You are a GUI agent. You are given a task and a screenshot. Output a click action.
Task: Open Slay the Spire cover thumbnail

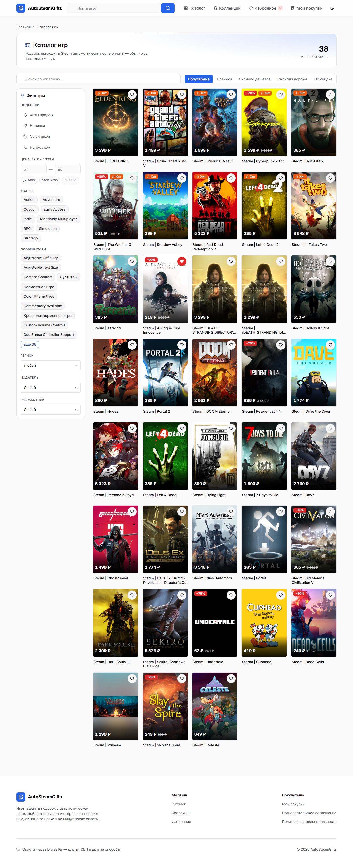point(165,706)
